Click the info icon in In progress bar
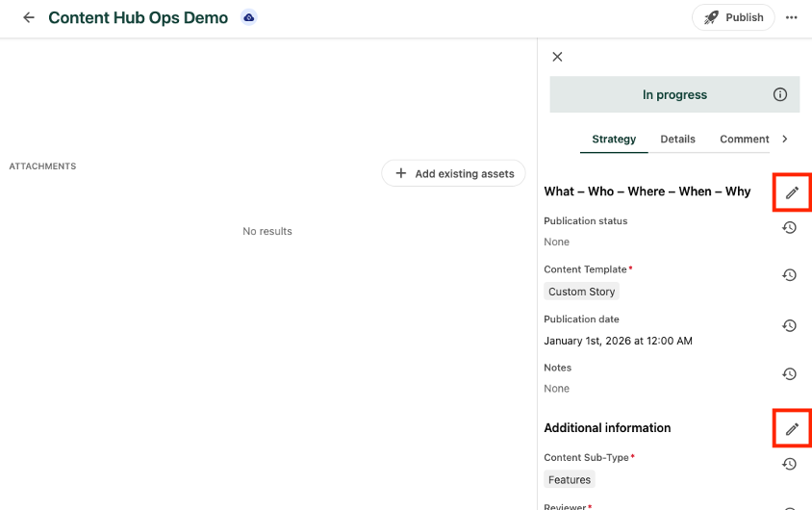Viewport: 812px width, 510px height. [780, 94]
